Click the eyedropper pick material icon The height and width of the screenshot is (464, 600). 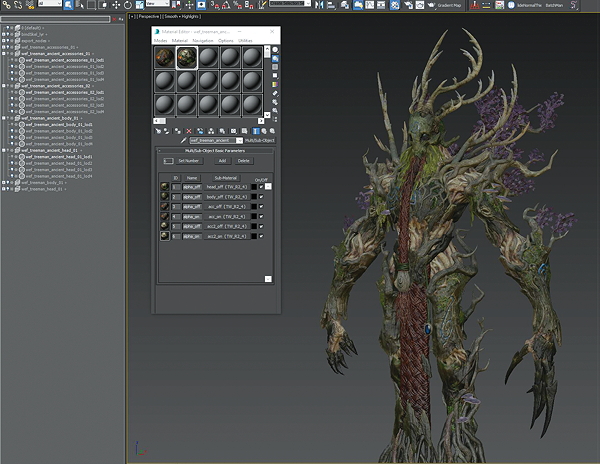click(x=184, y=140)
